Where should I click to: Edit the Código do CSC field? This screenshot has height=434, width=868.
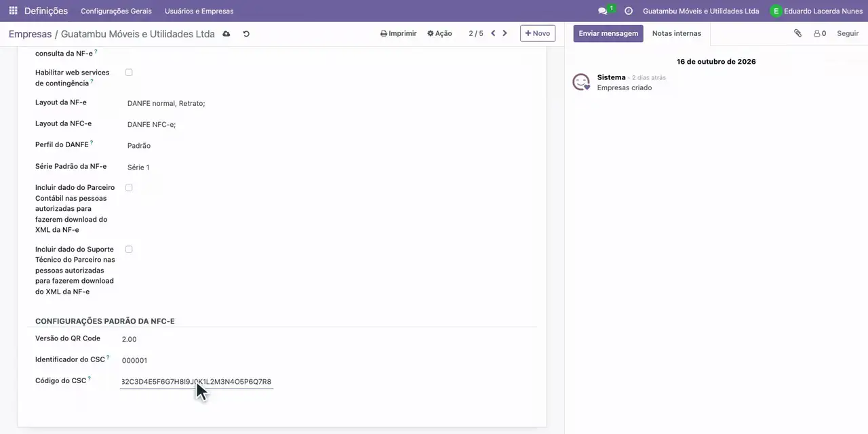pyautogui.click(x=197, y=381)
